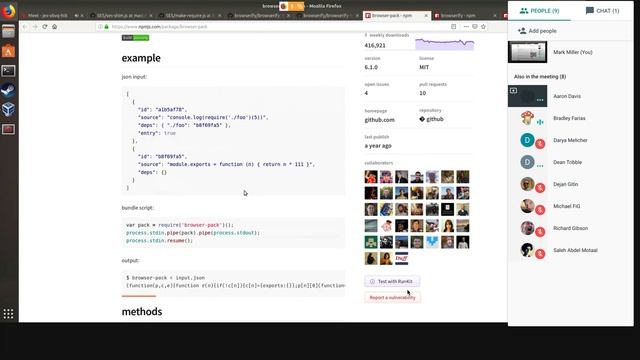Click Michael FIG's muted mic icon
This screenshot has width=640, height=360.
(540, 210)
